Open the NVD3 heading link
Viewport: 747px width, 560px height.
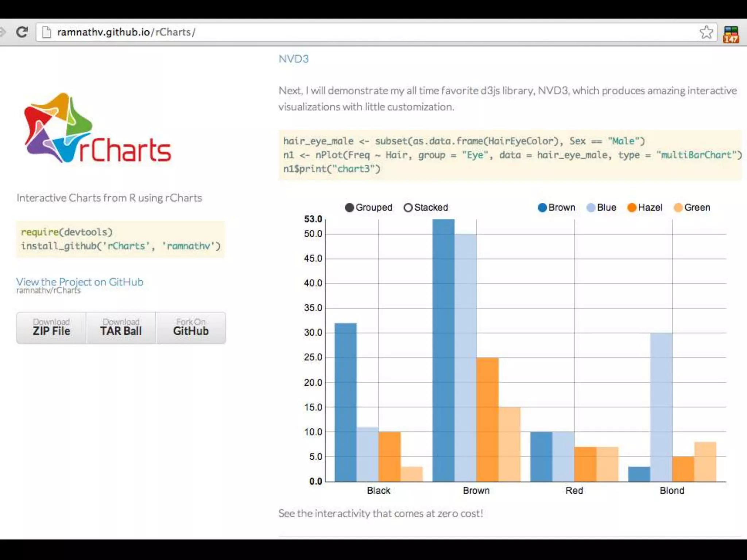[x=294, y=59]
